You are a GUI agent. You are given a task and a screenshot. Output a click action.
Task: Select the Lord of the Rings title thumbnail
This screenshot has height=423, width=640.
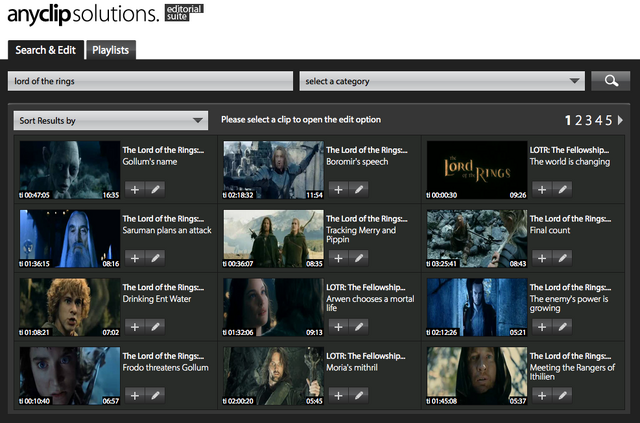coord(477,170)
